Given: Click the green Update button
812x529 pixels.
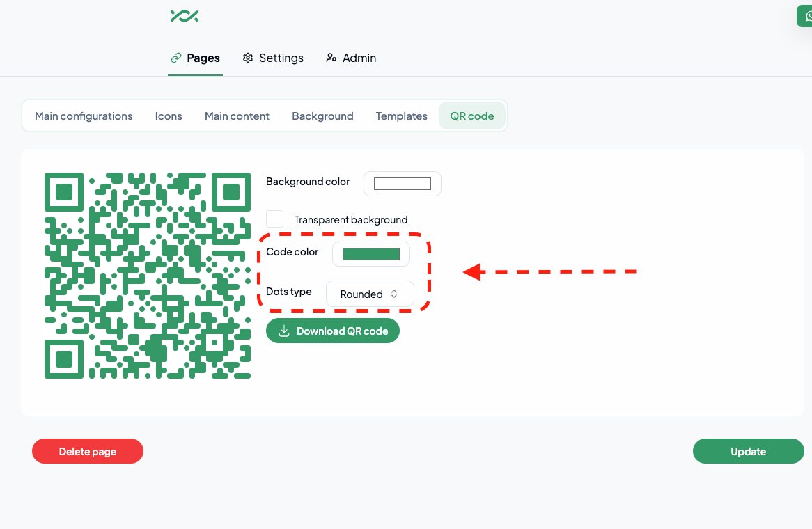Looking at the screenshot, I should point(749,451).
